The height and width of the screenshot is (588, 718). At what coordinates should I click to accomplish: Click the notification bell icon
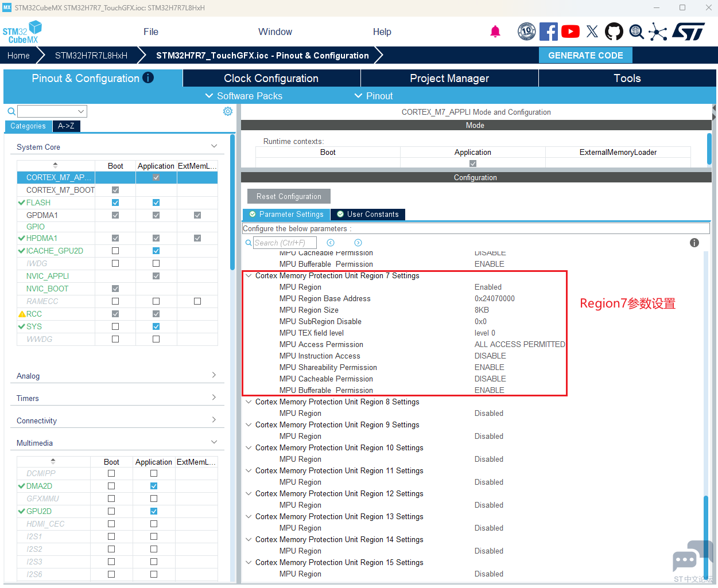(495, 32)
